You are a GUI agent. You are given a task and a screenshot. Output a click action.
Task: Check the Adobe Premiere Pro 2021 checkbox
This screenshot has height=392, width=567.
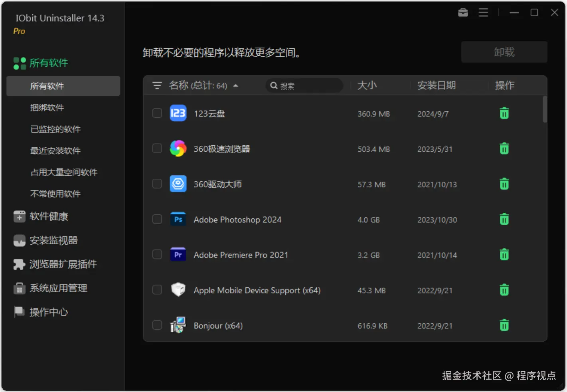point(157,255)
